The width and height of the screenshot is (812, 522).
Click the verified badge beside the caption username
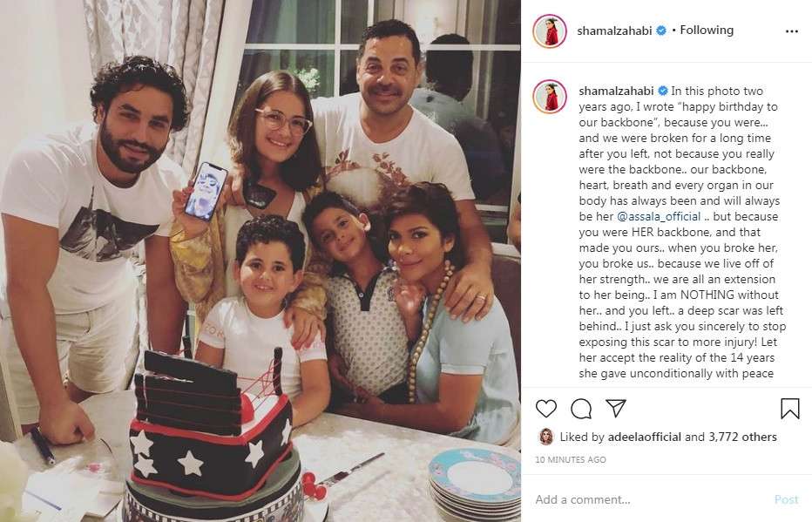click(x=662, y=92)
